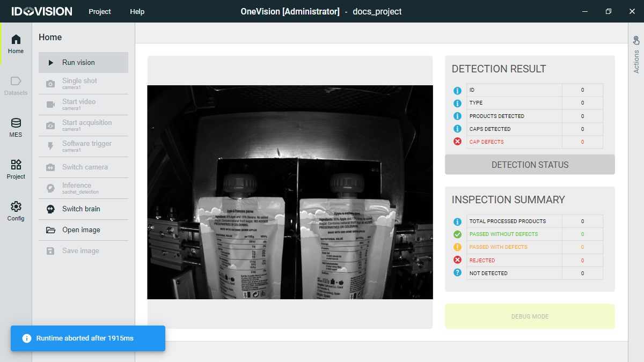Go to Datasets in sidebar
This screenshot has height=362, width=644.
16,86
